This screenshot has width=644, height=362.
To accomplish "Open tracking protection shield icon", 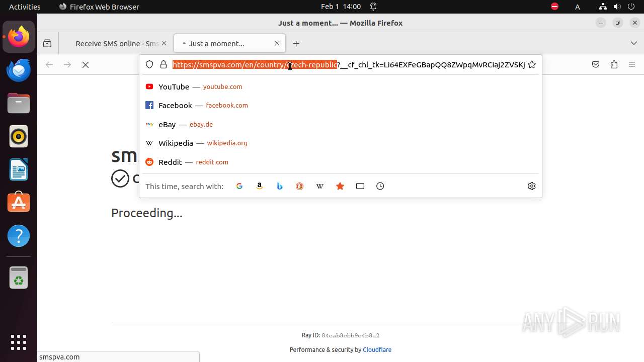I will (x=149, y=65).
